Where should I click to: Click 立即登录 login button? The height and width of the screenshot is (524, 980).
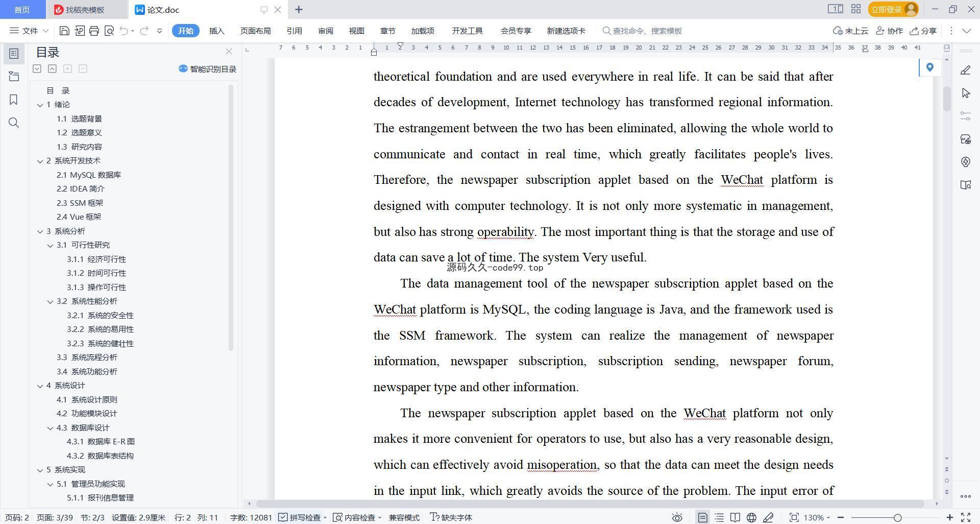(x=893, y=9)
